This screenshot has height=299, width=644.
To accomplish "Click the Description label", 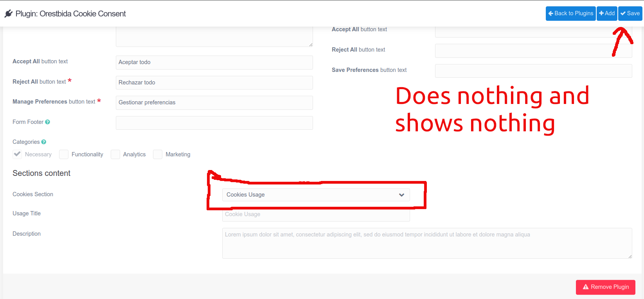I will point(27,234).
